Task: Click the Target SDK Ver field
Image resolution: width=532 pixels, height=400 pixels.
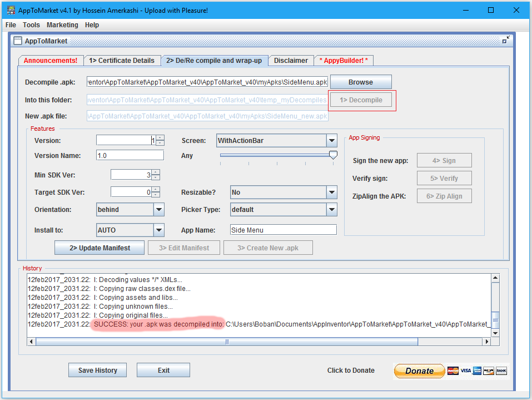Action: (131, 192)
